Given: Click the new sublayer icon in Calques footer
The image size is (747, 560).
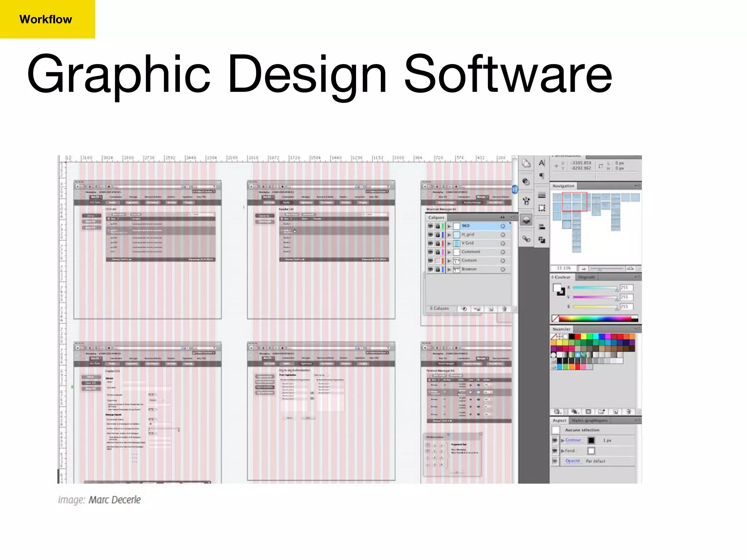Looking at the screenshot, I should 477,309.
